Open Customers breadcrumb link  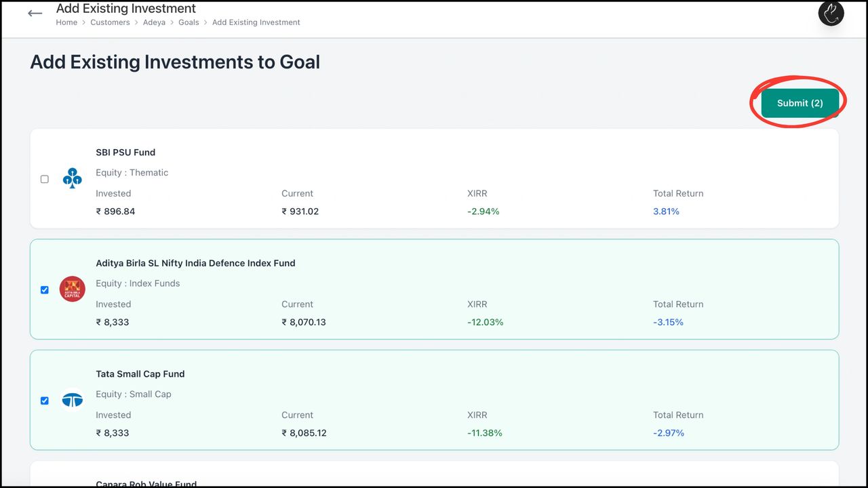[x=110, y=22]
